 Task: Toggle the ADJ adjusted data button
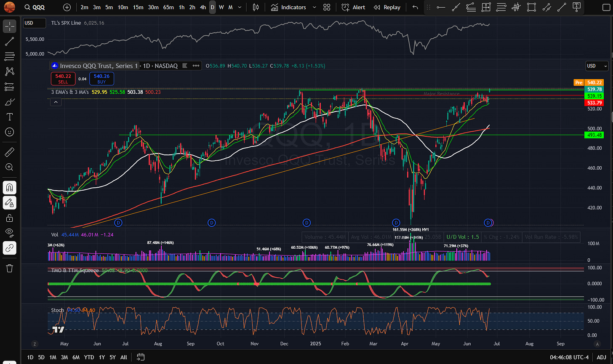[x=600, y=357]
